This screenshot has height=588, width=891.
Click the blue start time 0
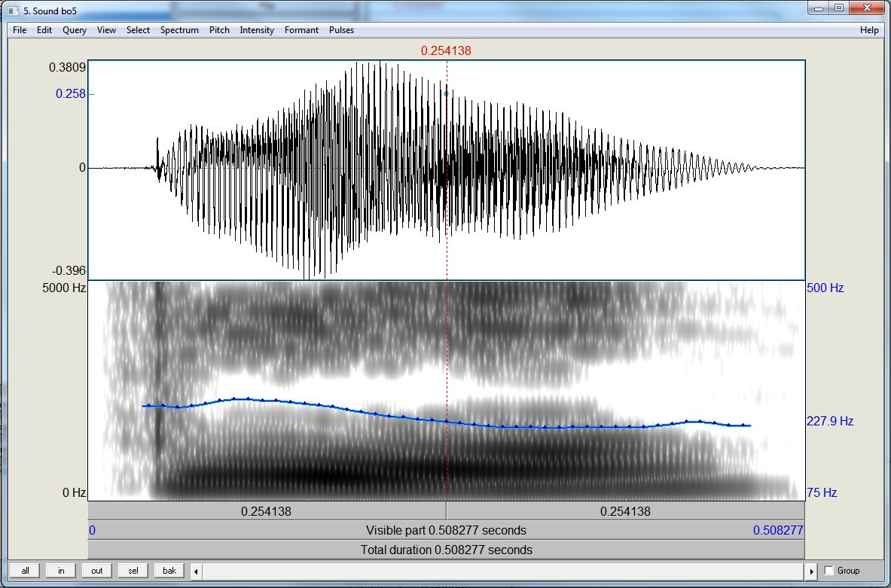pos(92,531)
